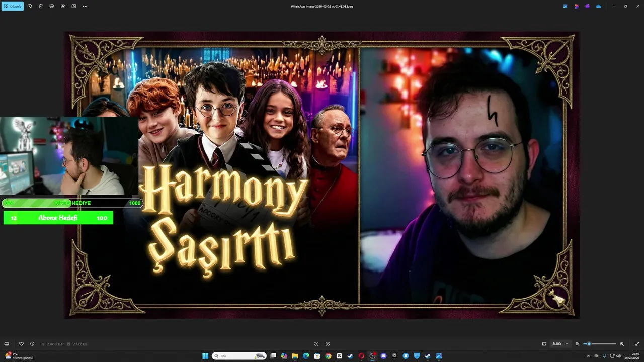Viewport: 644px width, 362px height.
Task: Toggle the filmstrip view icon at bottom-left
Action: pyautogui.click(x=7, y=344)
